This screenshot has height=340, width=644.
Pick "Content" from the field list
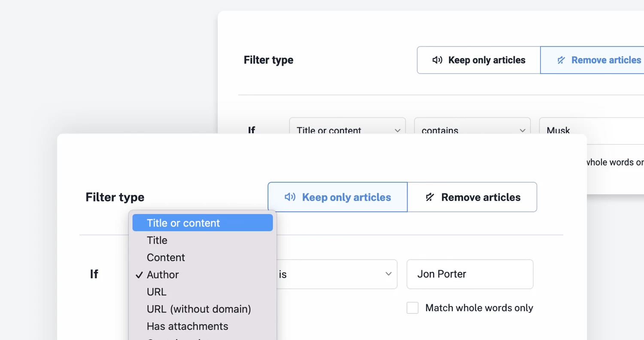point(166,257)
